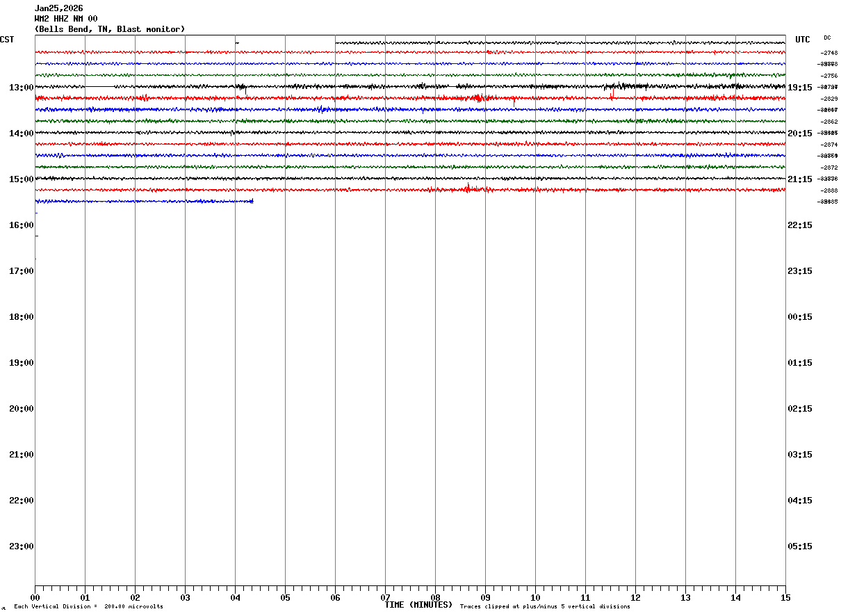Screen dimensions: 841x616
Task: Click the 23:15 UTC time label
Action: (800, 271)
